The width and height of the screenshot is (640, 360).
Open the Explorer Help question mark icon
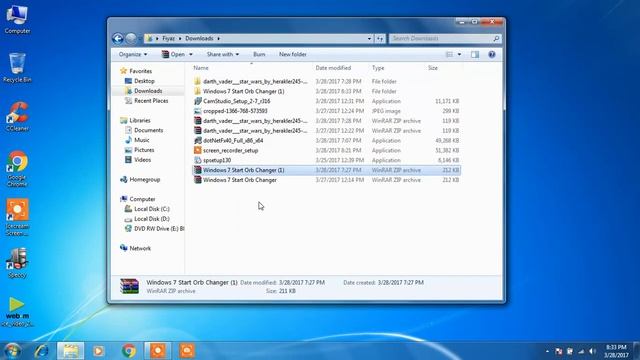point(492,54)
